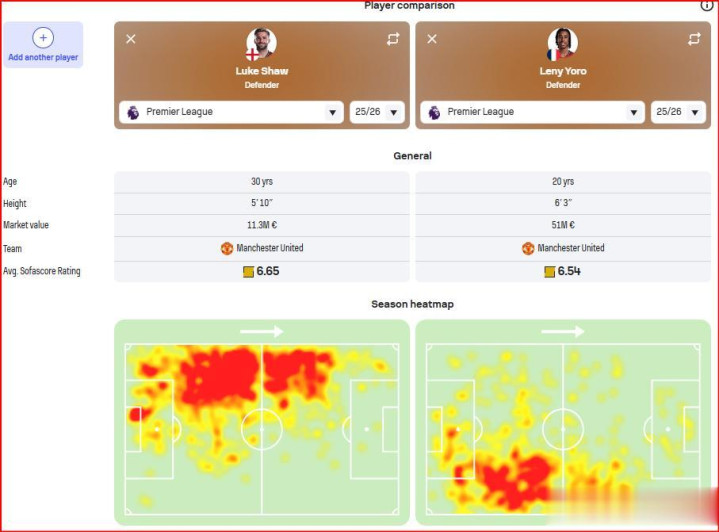Viewport: 719px width, 532px height.
Task: Click Leny Yoro's 6.54 rating badge
Action: click(x=562, y=271)
